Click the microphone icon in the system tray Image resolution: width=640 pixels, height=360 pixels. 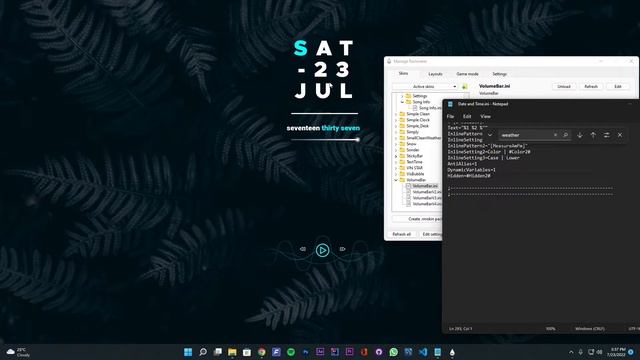pos(580,352)
